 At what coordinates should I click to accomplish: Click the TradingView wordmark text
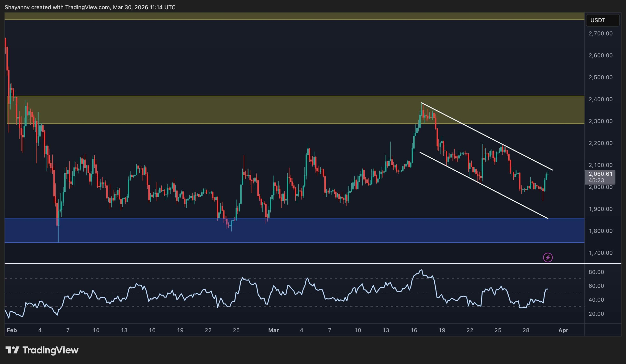pos(50,350)
